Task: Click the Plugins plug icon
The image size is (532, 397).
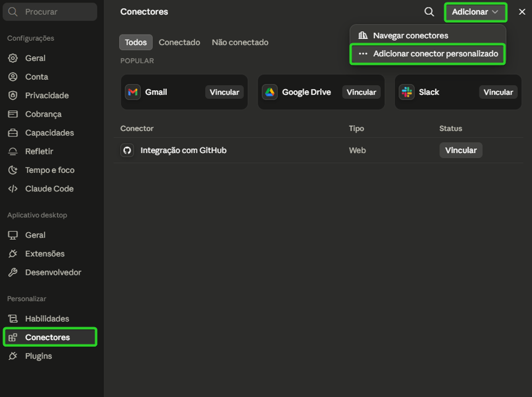Action: (13, 356)
